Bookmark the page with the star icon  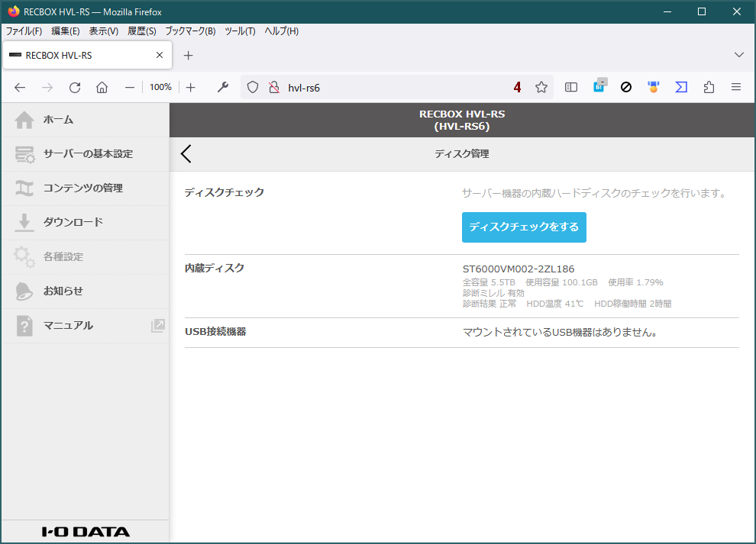tap(541, 87)
